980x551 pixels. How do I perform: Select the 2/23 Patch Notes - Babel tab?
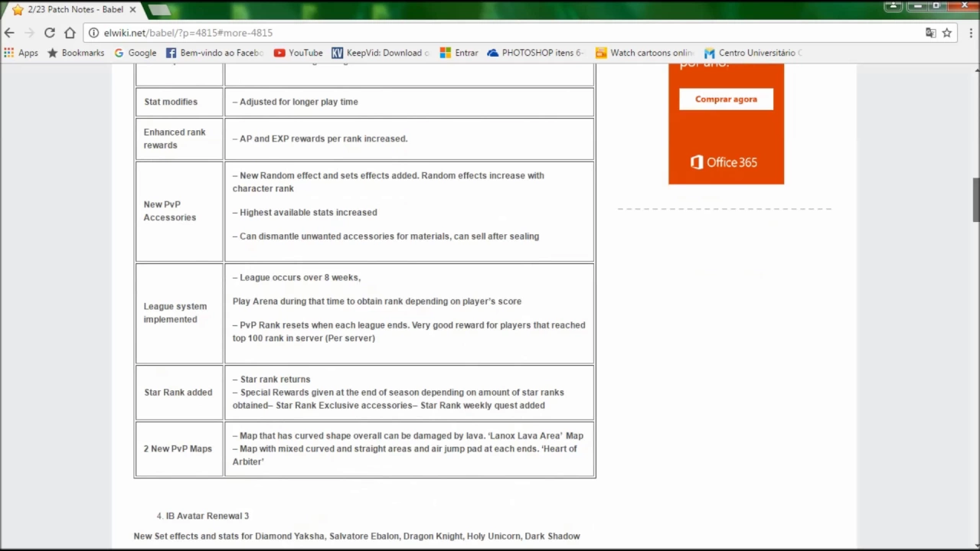73,10
